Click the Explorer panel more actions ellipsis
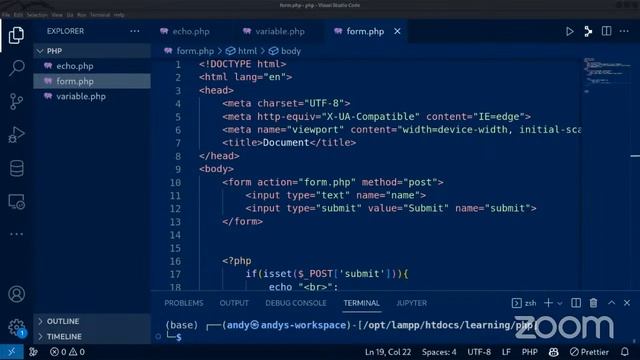640x360 pixels. pos(135,31)
